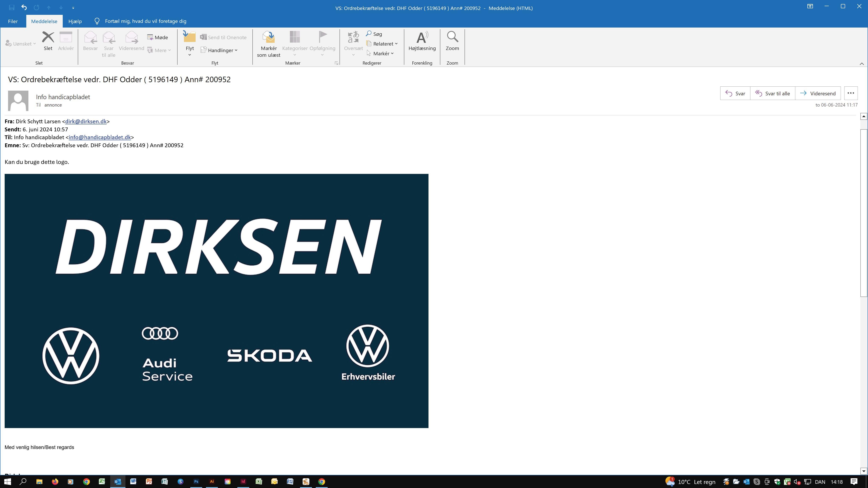Screen dimensions: 868x488
Task: Expand the Flyt move dropdown
Action: [190, 55]
